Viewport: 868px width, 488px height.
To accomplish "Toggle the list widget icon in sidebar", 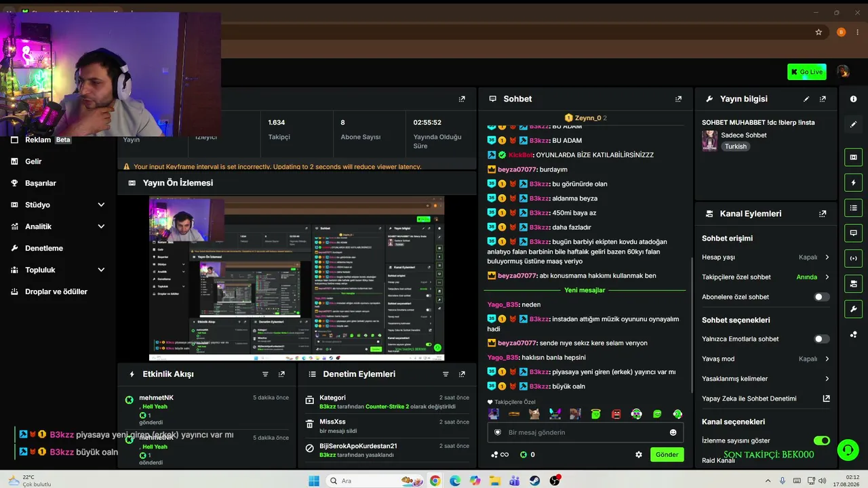I will (x=853, y=207).
